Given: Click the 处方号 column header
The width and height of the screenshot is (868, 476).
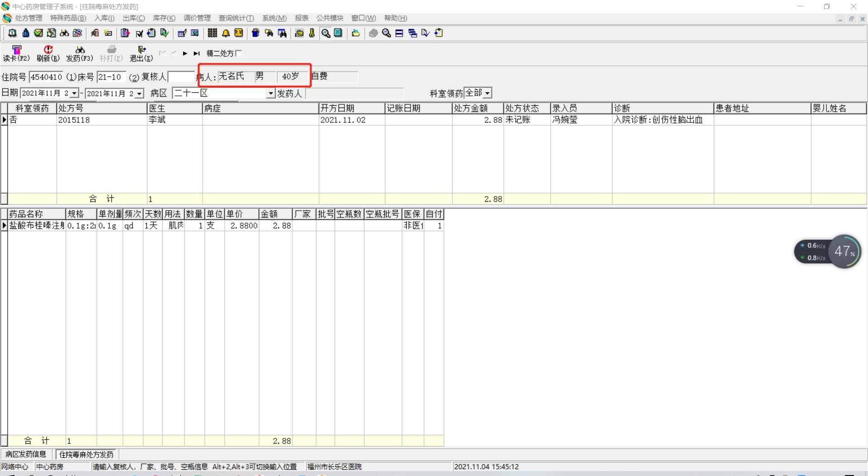Looking at the screenshot, I should (x=102, y=108).
